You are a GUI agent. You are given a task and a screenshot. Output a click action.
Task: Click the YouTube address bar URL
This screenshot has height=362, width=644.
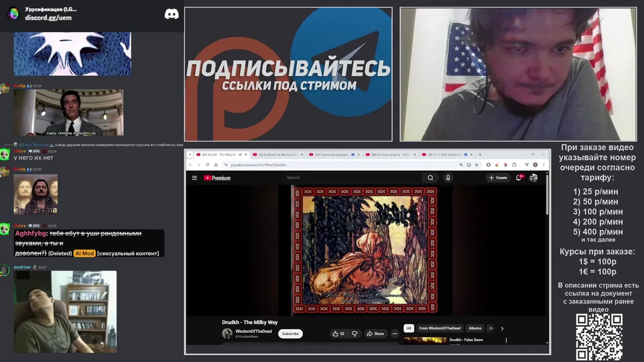click(258, 164)
